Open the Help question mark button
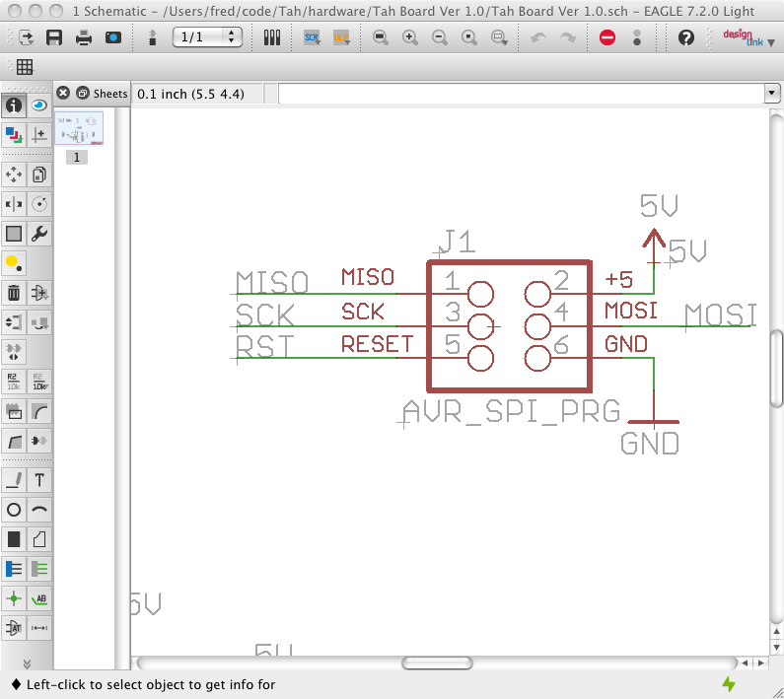This screenshot has height=699, width=784. [x=686, y=37]
